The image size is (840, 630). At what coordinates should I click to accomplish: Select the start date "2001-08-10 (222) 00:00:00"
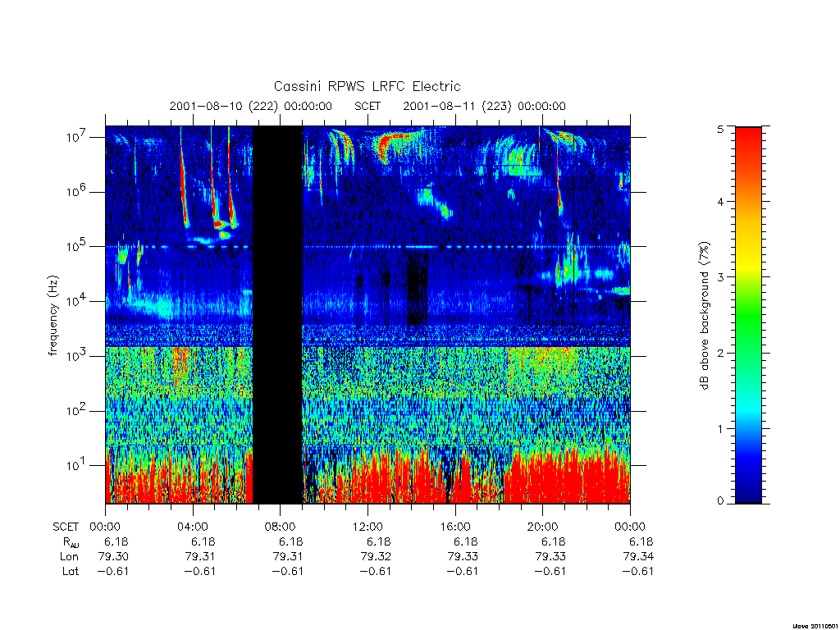[x=251, y=106]
